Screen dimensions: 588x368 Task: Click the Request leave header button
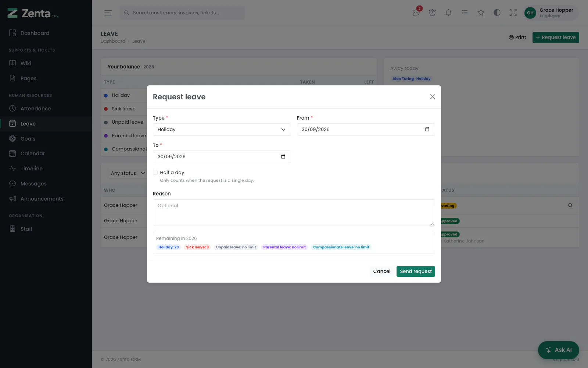coord(556,38)
